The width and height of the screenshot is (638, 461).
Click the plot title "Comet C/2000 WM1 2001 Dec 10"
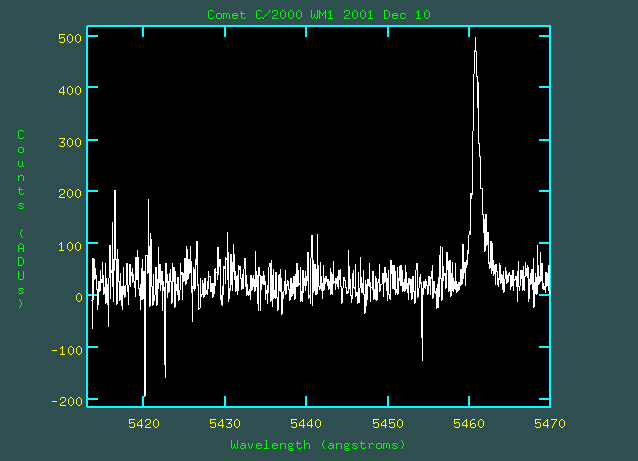(x=319, y=15)
